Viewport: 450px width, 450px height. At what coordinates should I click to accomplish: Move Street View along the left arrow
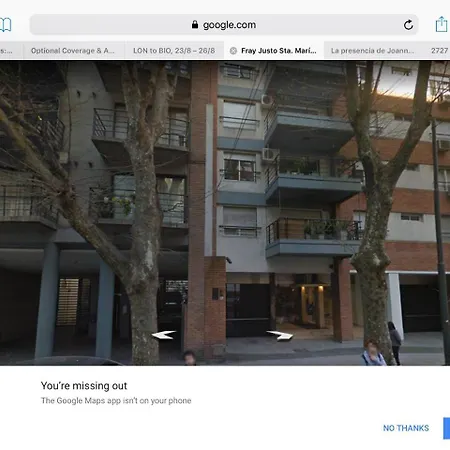point(164,334)
